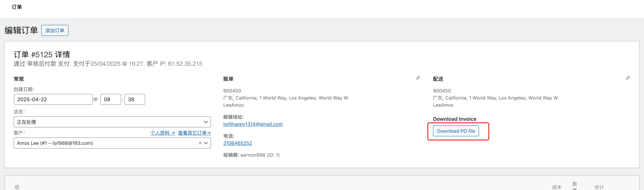Open the iwillhappy1314@gmail.com email link
Screen dimensions: 644x190
[253, 124]
